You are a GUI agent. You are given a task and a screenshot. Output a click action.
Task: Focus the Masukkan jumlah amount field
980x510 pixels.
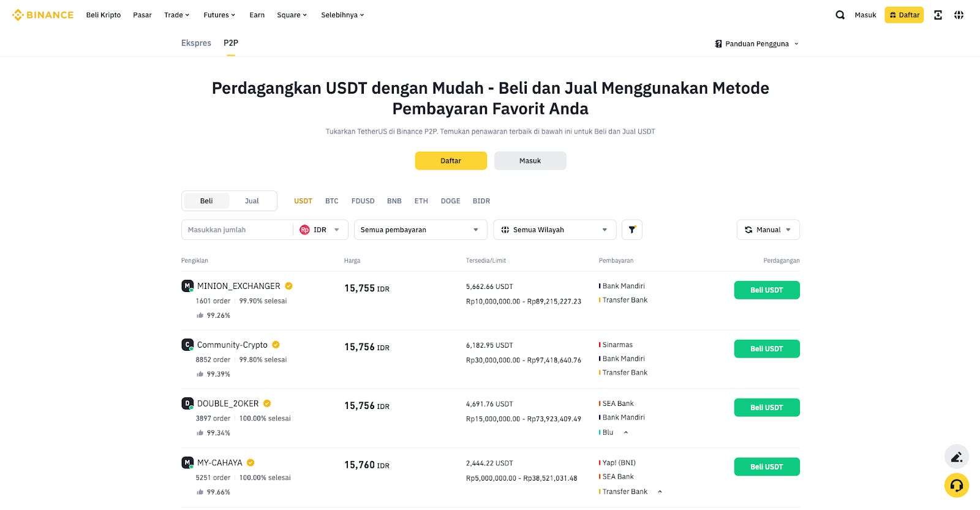point(238,230)
